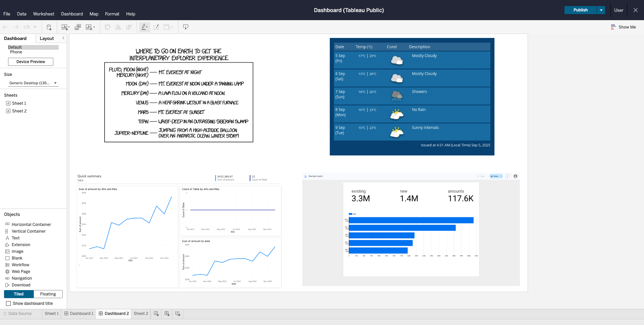Image resolution: width=644 pixels, height=325 pixels.
Task: Select the blue bar chart thumbnail
Action: point(411,229)
